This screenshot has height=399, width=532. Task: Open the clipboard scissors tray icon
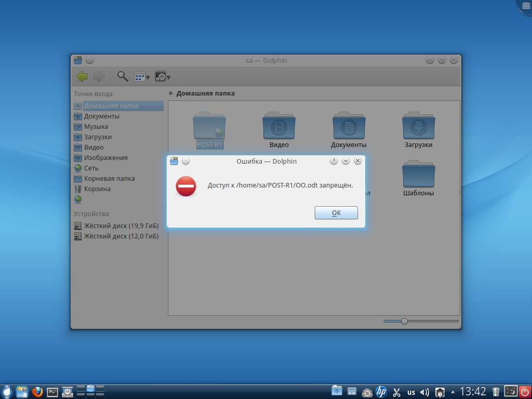396,392
